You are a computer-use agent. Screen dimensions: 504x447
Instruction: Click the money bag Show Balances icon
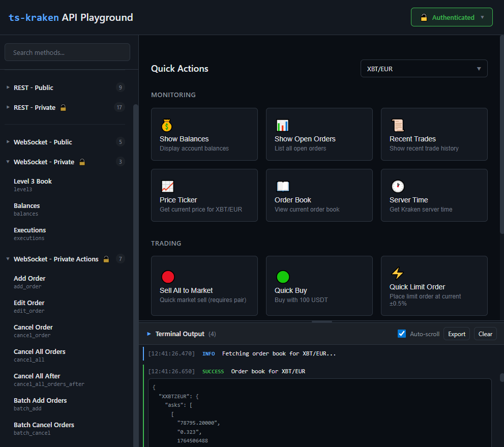166,125
